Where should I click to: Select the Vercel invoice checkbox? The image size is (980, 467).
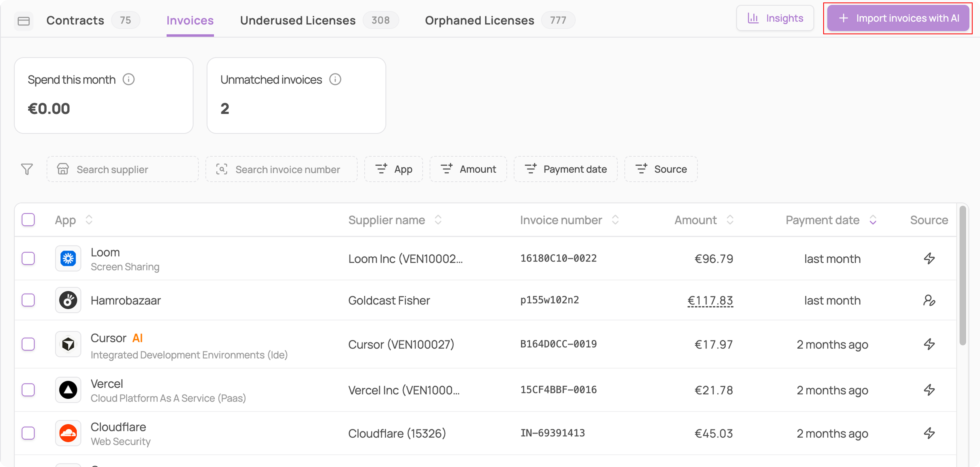click(x=28, y=390)
